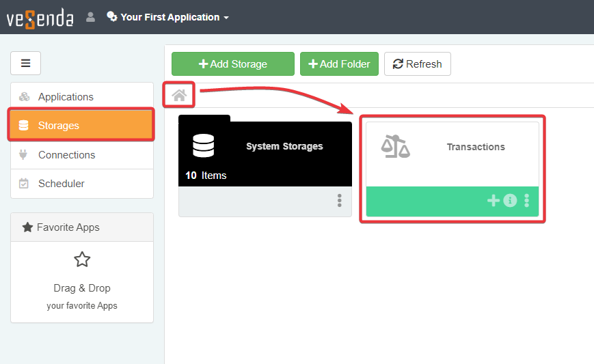Click the database icon on System Storages
The image size is (594, 364).
coord(204,145)
